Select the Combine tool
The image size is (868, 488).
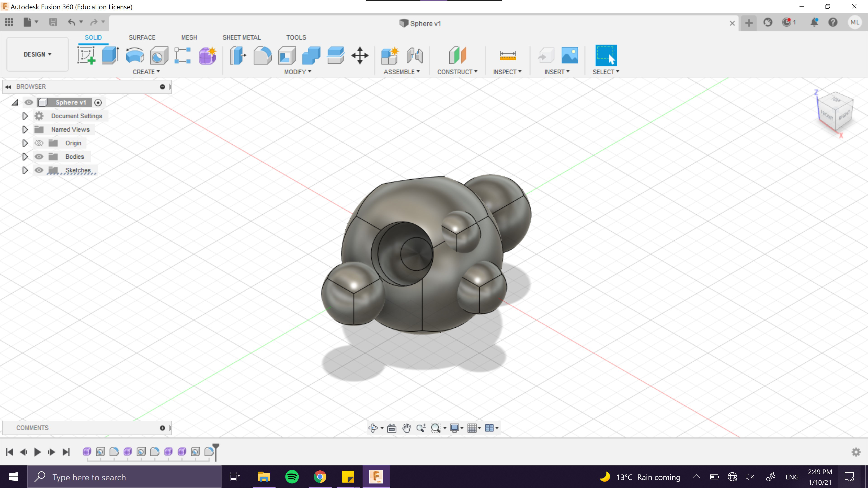311,55
